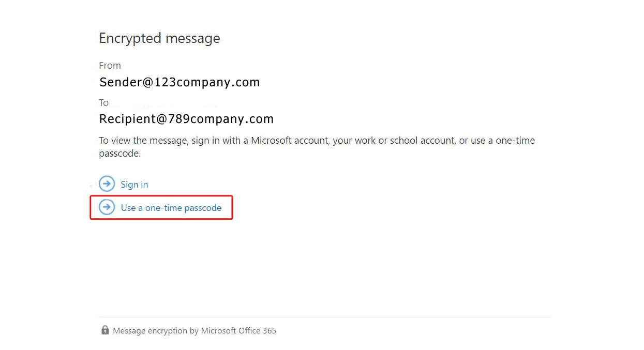The width and height of the screenshot is (644, 350).
Task: Click the To label
Action: (x=103, y=102)
